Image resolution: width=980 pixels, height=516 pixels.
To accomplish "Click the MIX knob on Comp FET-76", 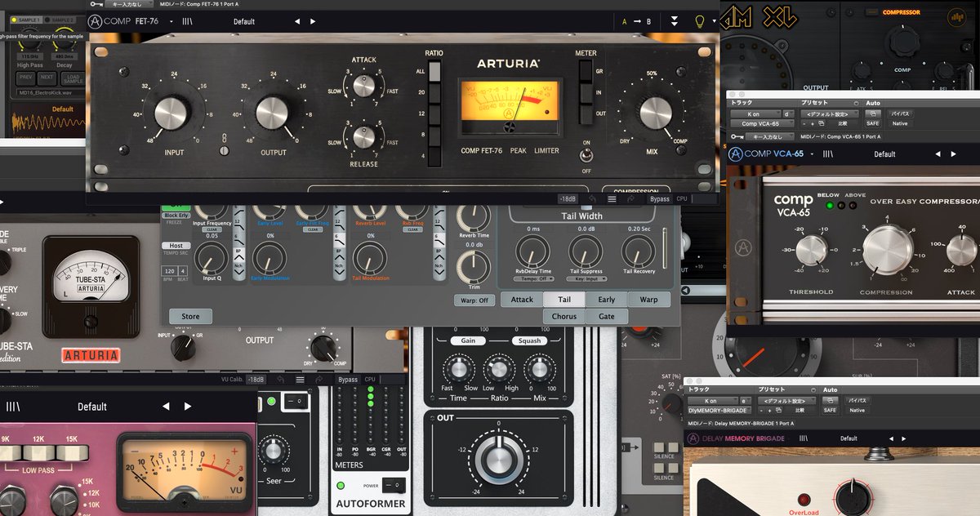I will [x=656, y=113].
